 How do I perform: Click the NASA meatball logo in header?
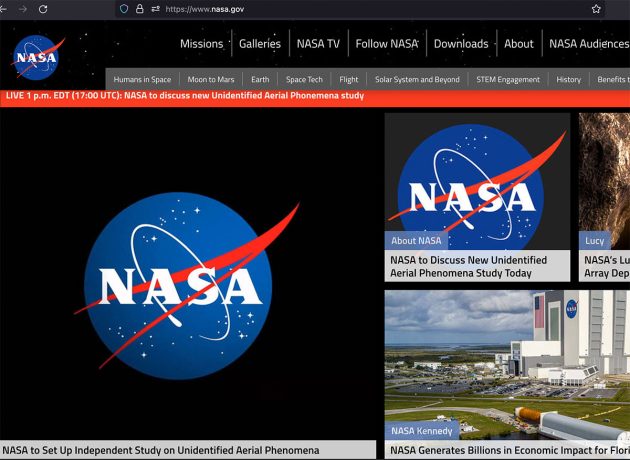coord(37,57)
